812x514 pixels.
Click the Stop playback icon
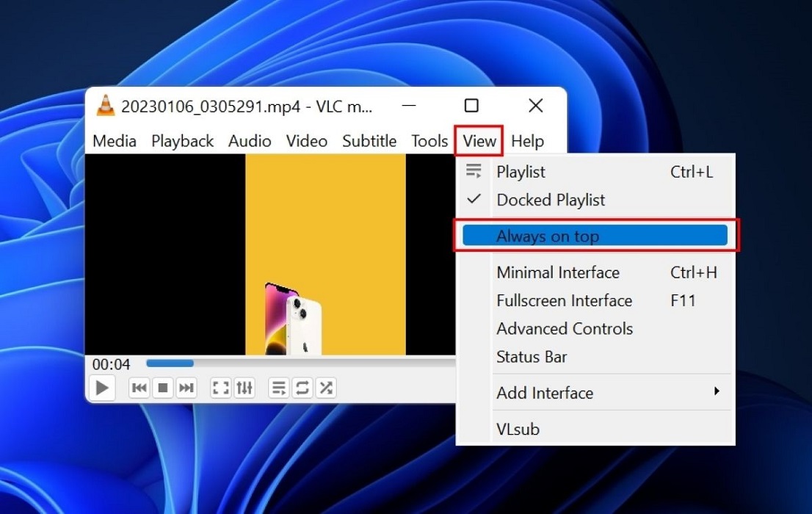[x=163, y=388]
